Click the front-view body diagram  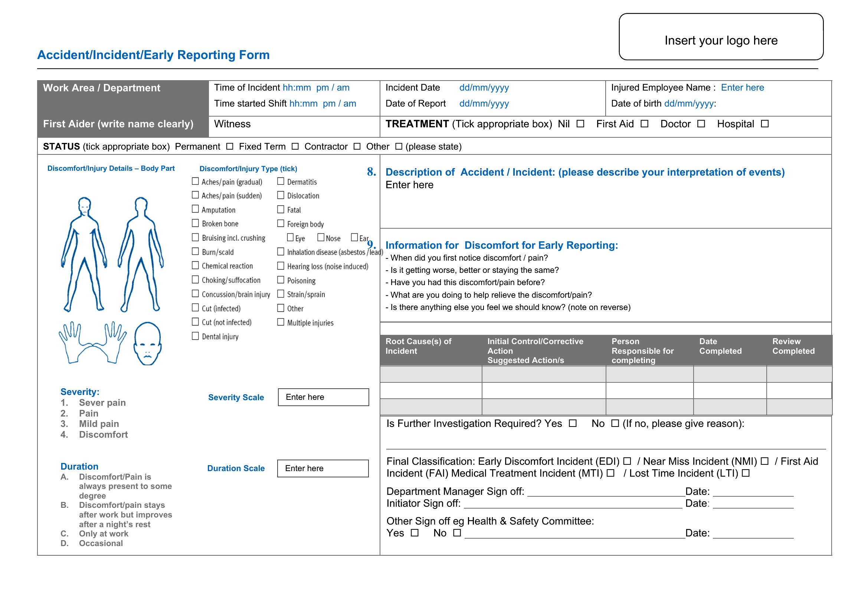point(84,254)
